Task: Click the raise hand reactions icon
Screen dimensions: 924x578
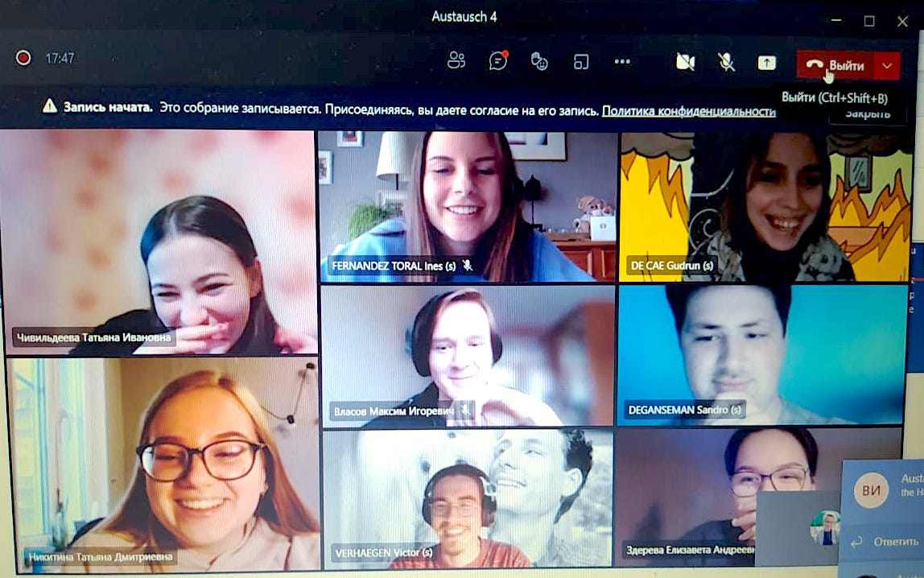Action: point(539,61)
